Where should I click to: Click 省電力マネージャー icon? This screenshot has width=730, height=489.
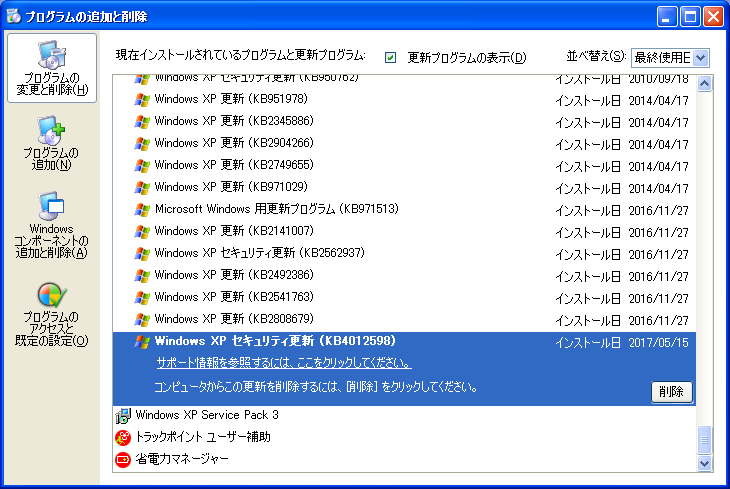tap(123, 460)
